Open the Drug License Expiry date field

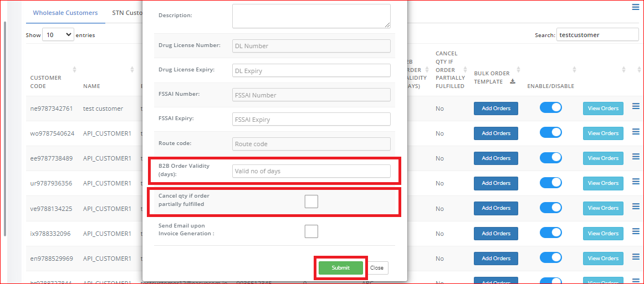[x=311, y=70]
